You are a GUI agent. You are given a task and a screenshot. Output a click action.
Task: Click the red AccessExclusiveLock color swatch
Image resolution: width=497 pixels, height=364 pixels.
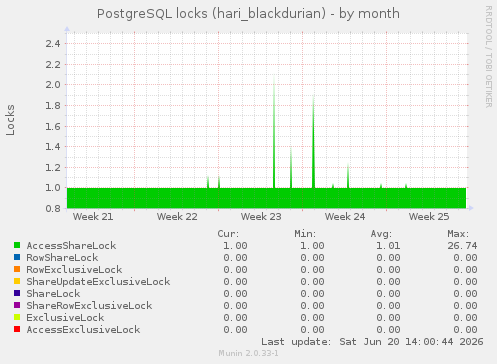17,329
